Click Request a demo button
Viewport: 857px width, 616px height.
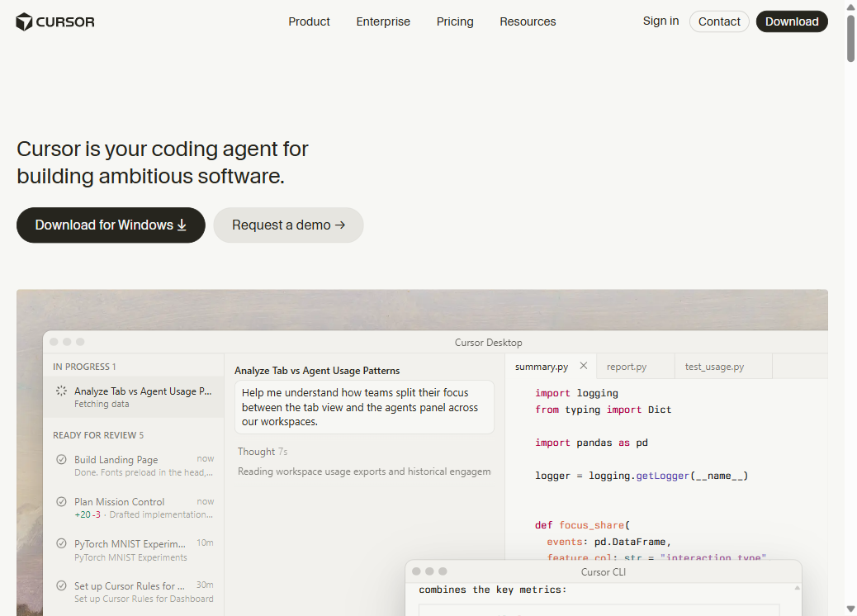(288, 225)
